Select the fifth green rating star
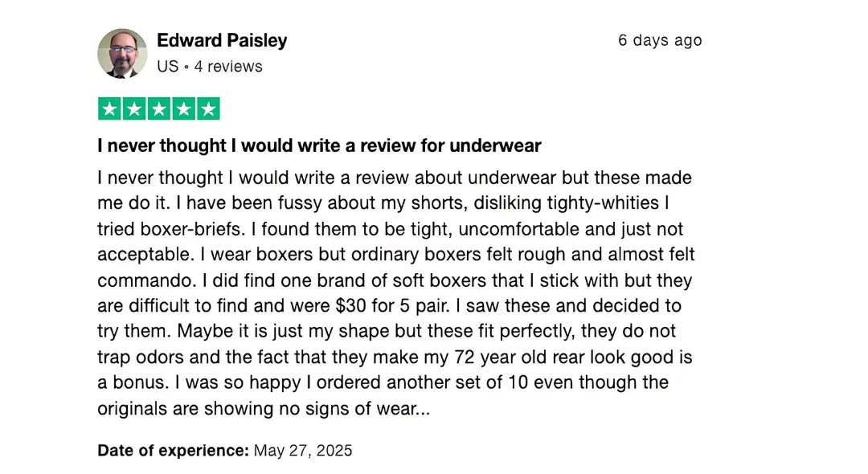Screen dimensions: 868x474 pyautogui.click(x=207, y=108)
